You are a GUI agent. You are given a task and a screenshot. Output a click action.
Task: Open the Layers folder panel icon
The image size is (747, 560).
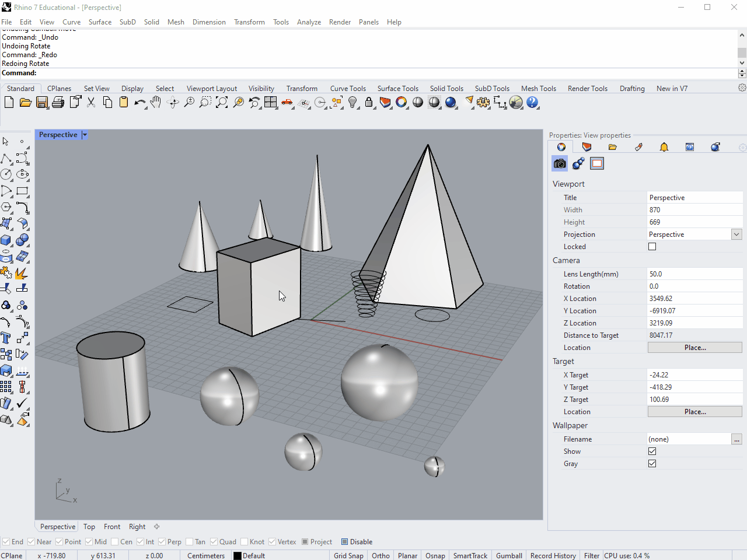point(612,147)
